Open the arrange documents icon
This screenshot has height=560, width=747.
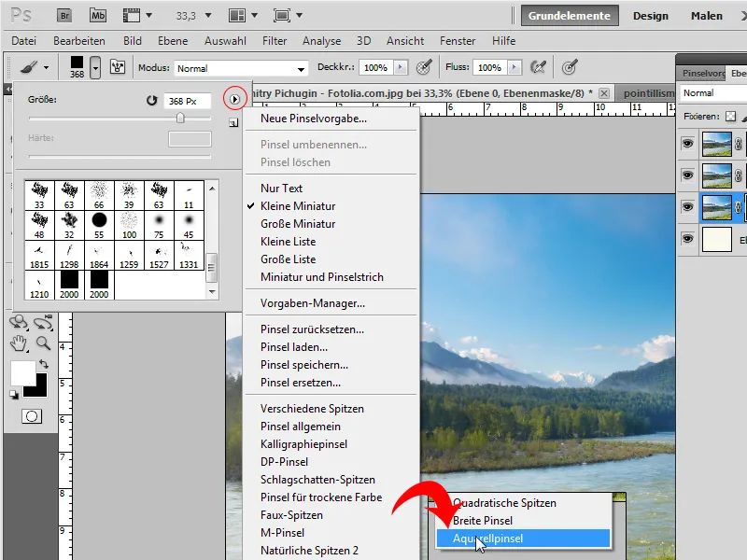pyautogui.click(x=237, y=16)
